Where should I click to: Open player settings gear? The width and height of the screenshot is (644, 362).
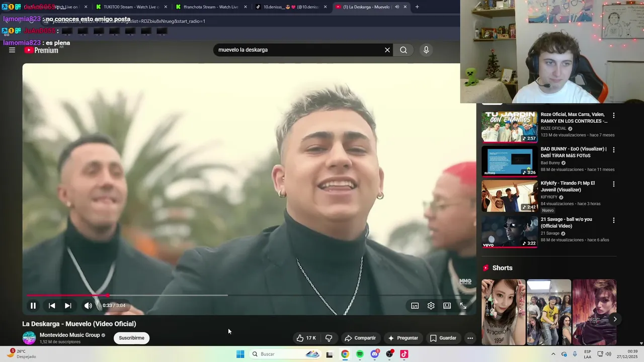[x=431, y=306]
